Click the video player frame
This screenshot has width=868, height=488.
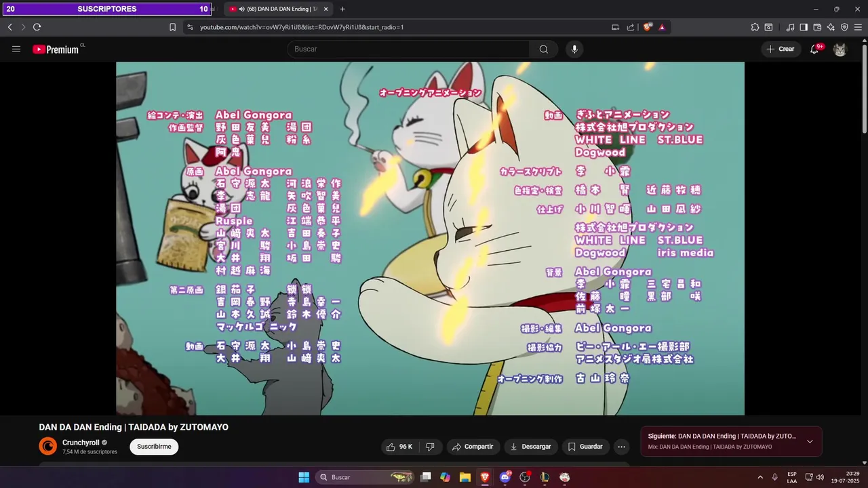pos(430,239)
